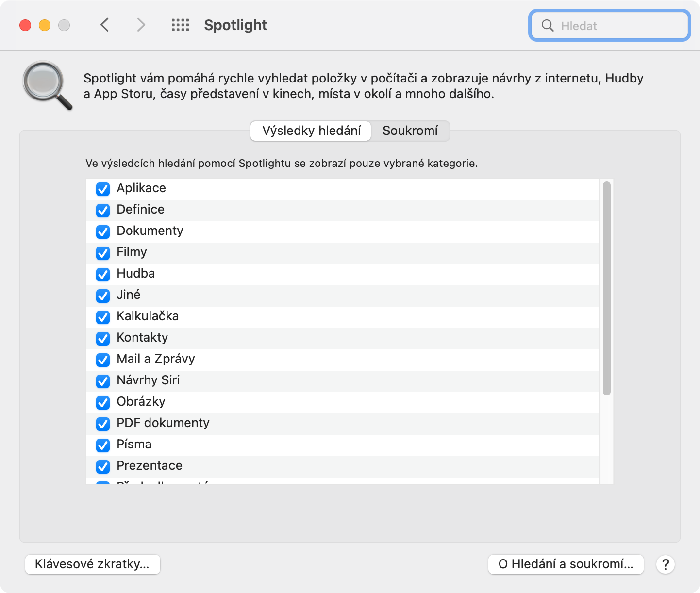Select the PDF dokumenty label
Viewport: 700px width, 593px height.
tap(163, 423)
